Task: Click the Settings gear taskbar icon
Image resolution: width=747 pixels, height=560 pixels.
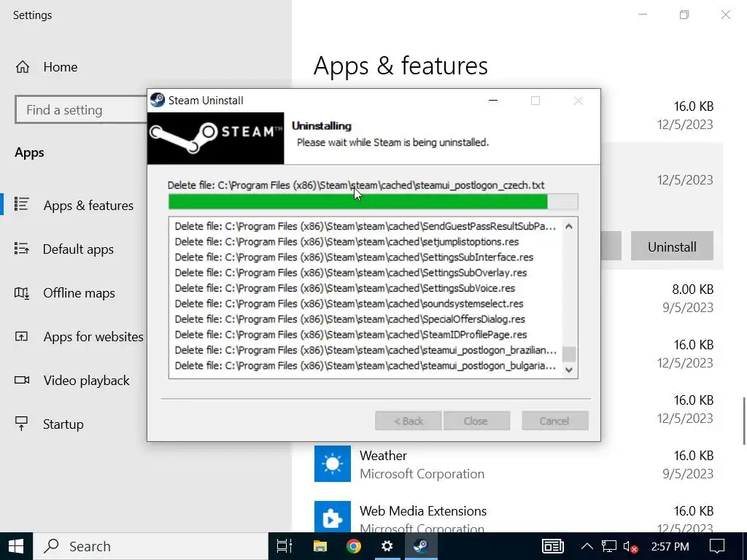Action: [x=387, y=546]
